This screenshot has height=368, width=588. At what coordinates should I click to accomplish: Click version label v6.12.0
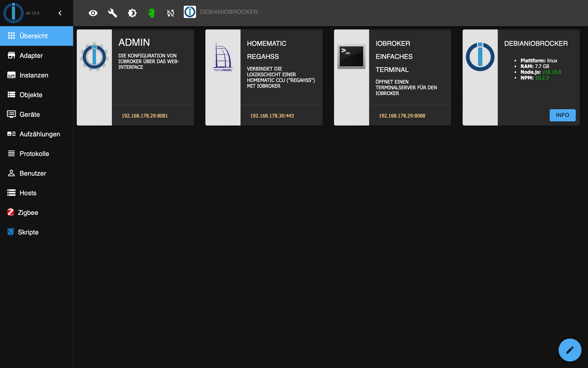[x=32, y=13]
